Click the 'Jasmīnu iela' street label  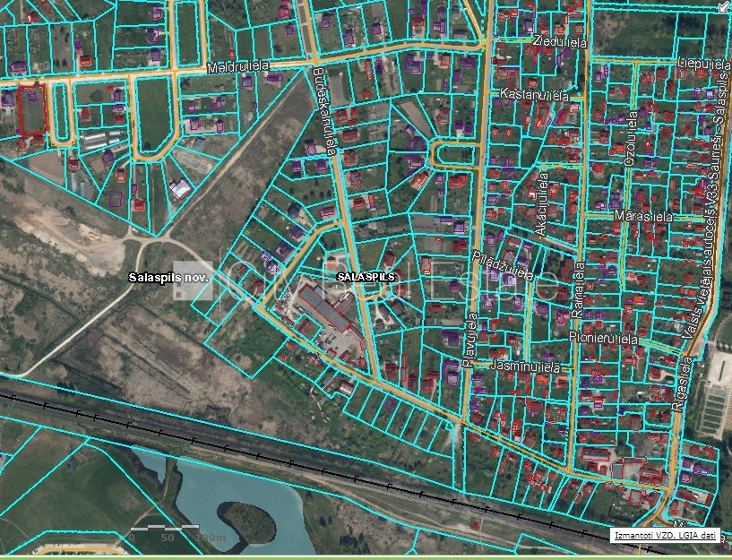point(525,367)
